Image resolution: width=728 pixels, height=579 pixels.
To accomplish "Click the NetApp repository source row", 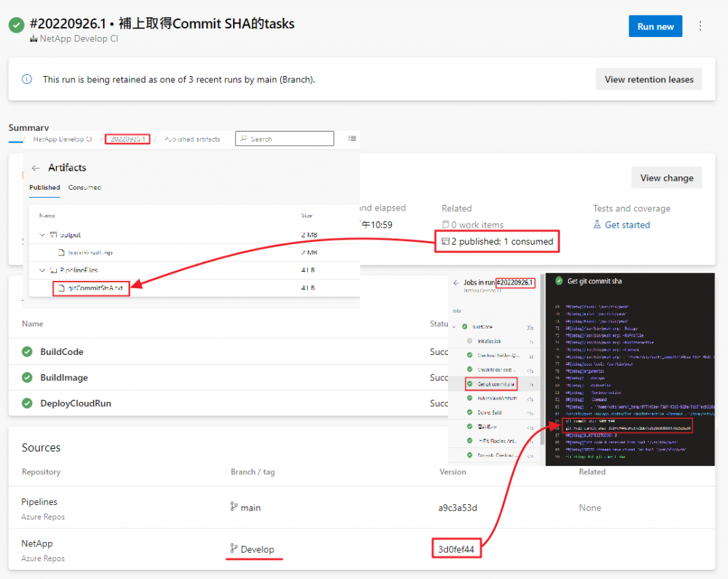I will [361, 549].
